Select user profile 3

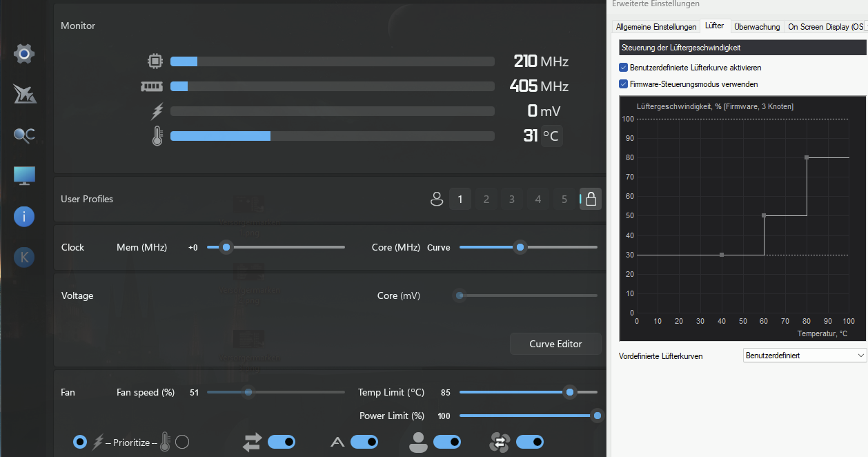(512, 200)
